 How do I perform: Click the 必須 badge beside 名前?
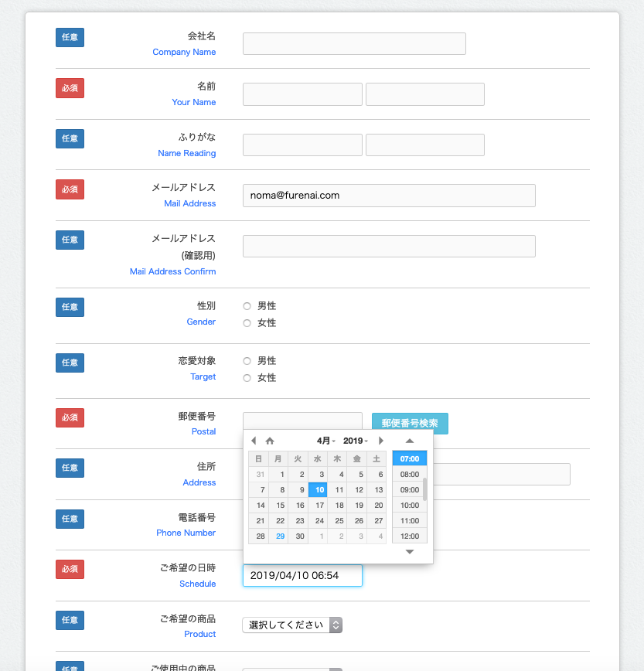pos(70,88)
